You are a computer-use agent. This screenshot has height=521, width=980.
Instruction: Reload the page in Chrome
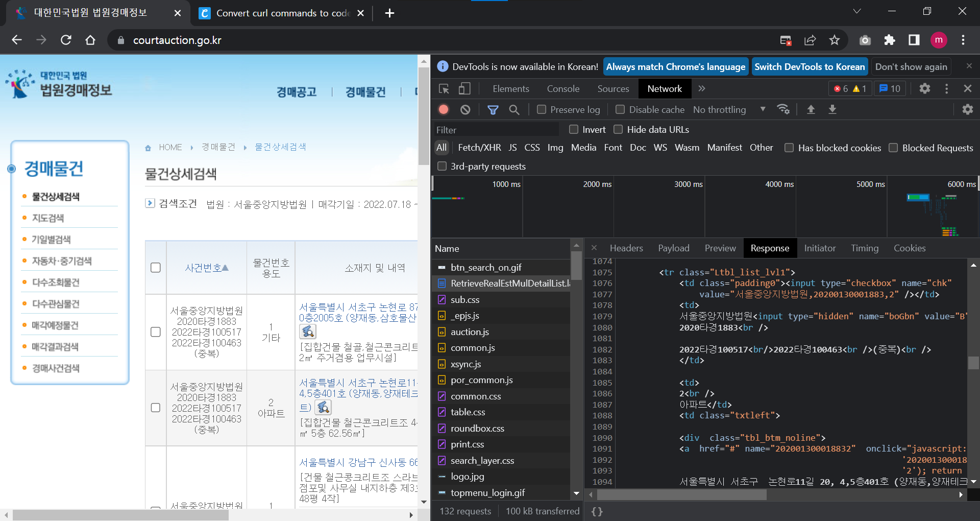(66, 40)
